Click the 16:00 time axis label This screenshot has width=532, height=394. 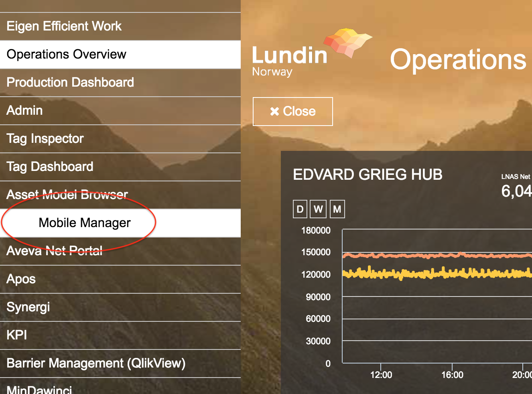pyautogui.click(x=452, y=375)
